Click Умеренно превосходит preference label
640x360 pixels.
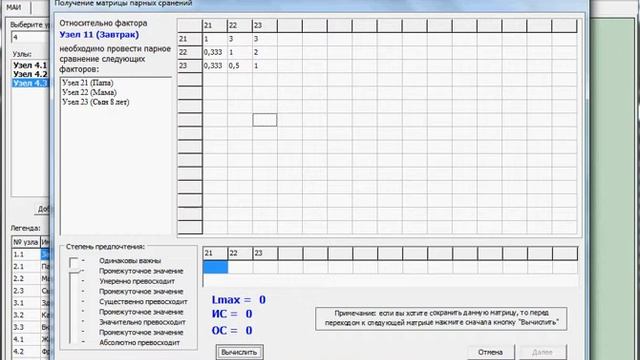pyautogui.click(x=137, y=281)
